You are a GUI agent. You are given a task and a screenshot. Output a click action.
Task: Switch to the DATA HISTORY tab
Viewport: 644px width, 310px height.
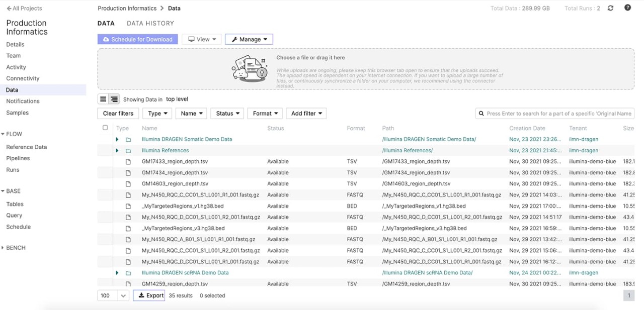[x=149, y=23]
